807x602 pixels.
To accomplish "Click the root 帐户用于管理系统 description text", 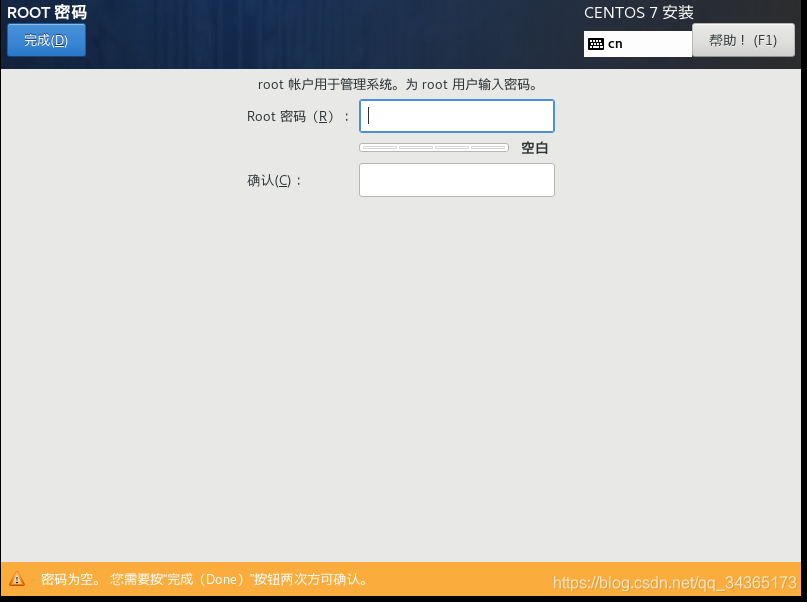I will pyautogui.click(x=398, y=84).
